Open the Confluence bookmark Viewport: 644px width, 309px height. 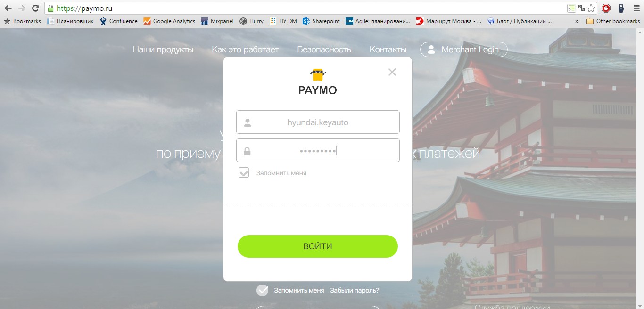119,21
